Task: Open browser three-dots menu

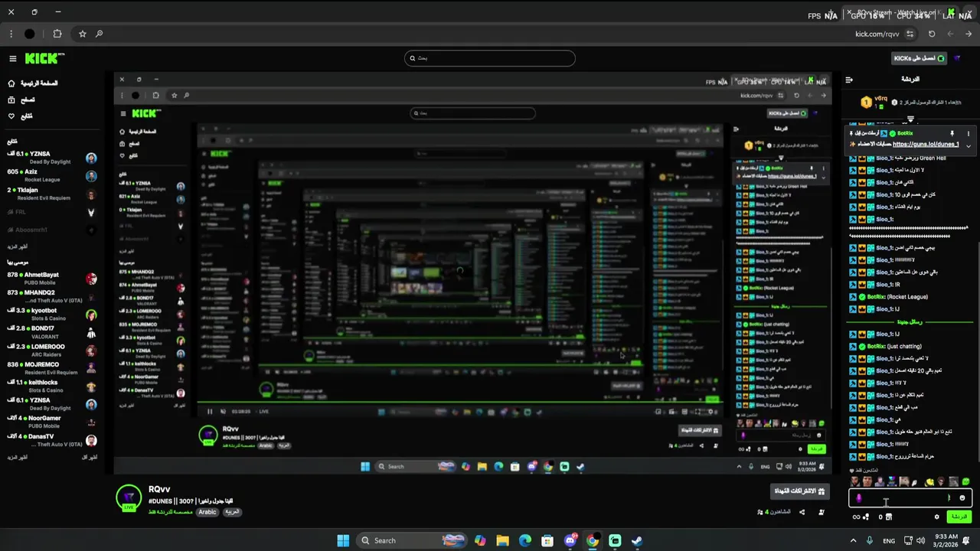Action: coord(11,34)
